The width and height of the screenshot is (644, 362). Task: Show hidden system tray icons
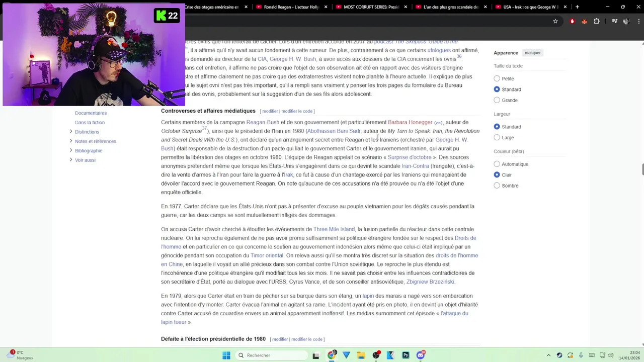[549, 355]
